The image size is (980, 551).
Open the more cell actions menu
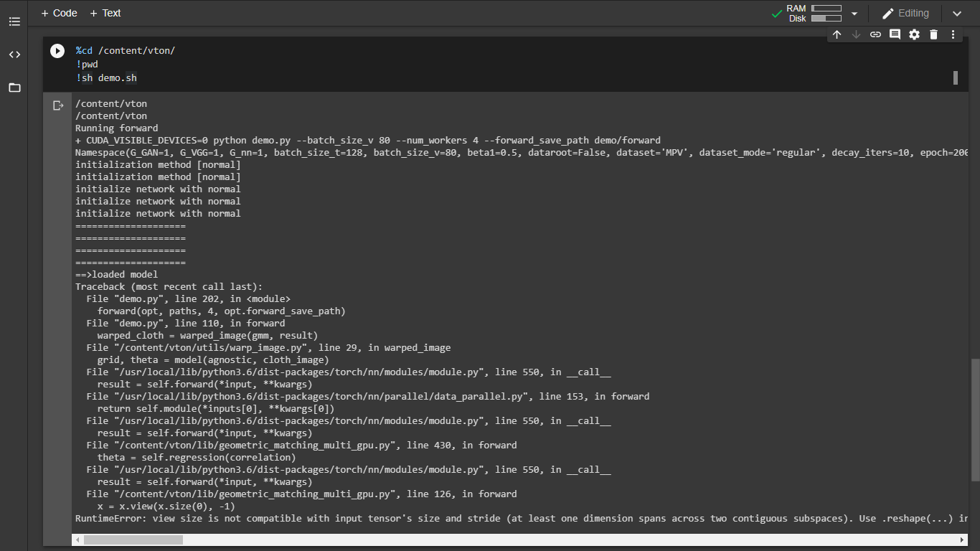click(x=952, y=34)
